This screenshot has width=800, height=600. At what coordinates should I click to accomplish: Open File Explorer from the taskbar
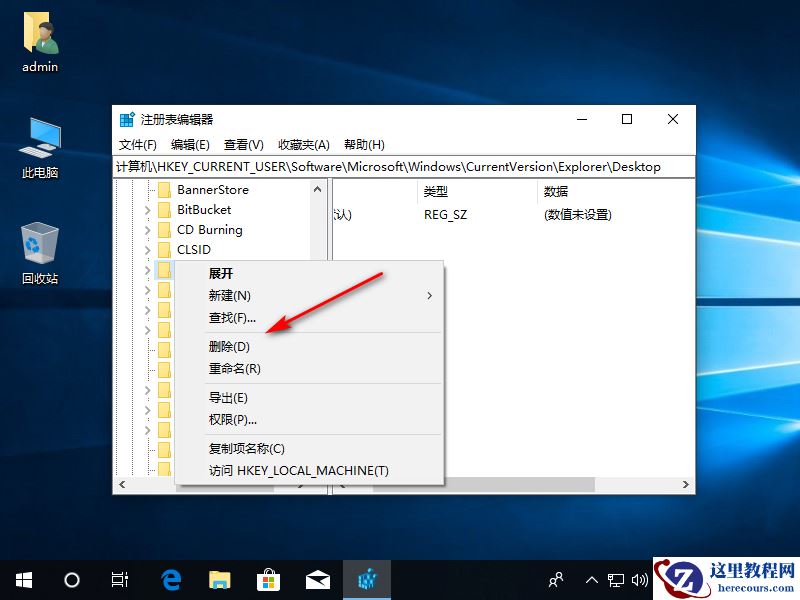[x=219, y=578]
